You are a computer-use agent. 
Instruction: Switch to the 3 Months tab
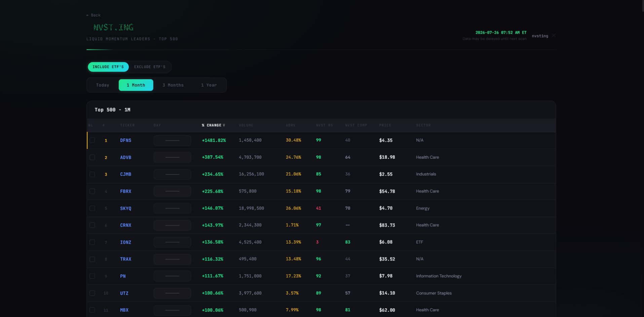click(x=173, y=85)
